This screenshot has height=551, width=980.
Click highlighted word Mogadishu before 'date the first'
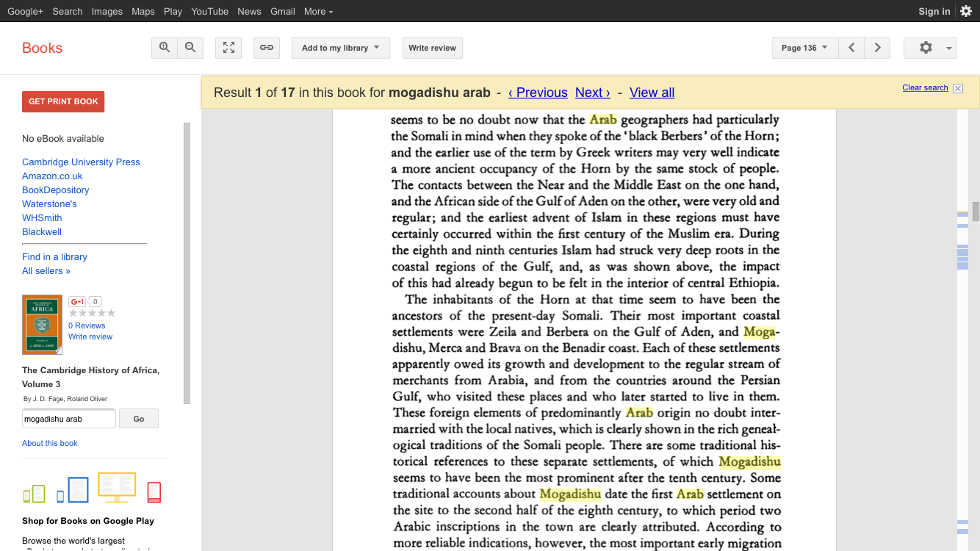(570, 494)
